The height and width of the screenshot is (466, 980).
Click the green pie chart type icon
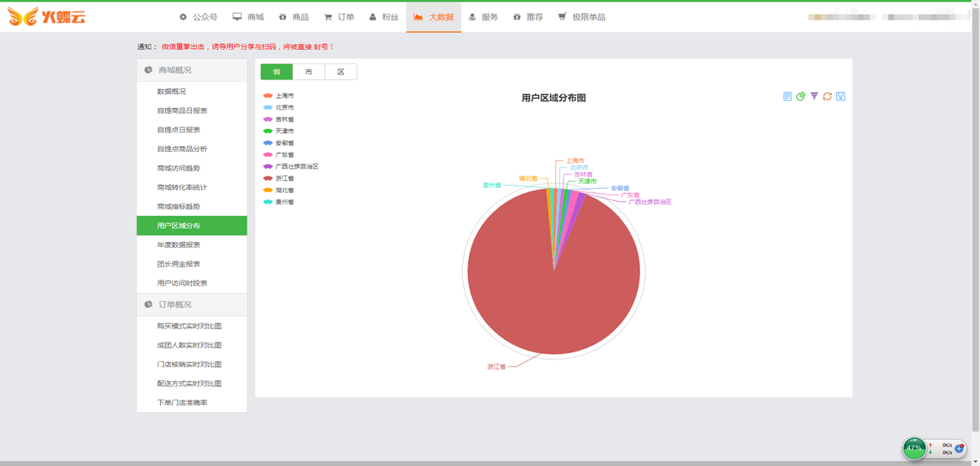click(800, 96)
